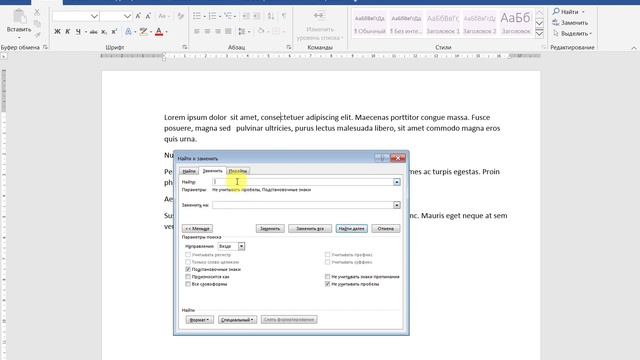Image resolution: width=640 pixels, height=360 pixels.
Task: Toggle bold with the Ж button
Action: point(57,31)
